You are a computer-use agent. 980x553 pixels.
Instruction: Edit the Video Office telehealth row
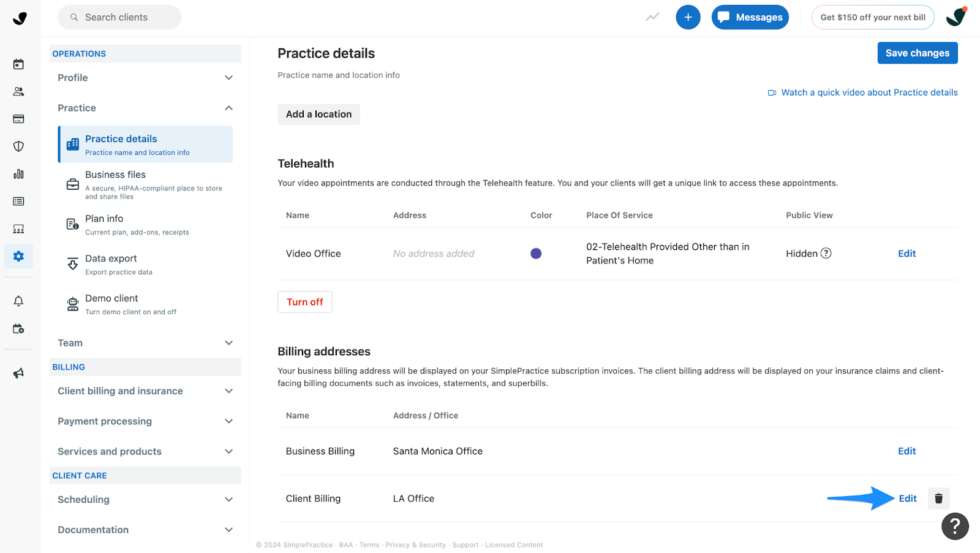tap(907, 254)
